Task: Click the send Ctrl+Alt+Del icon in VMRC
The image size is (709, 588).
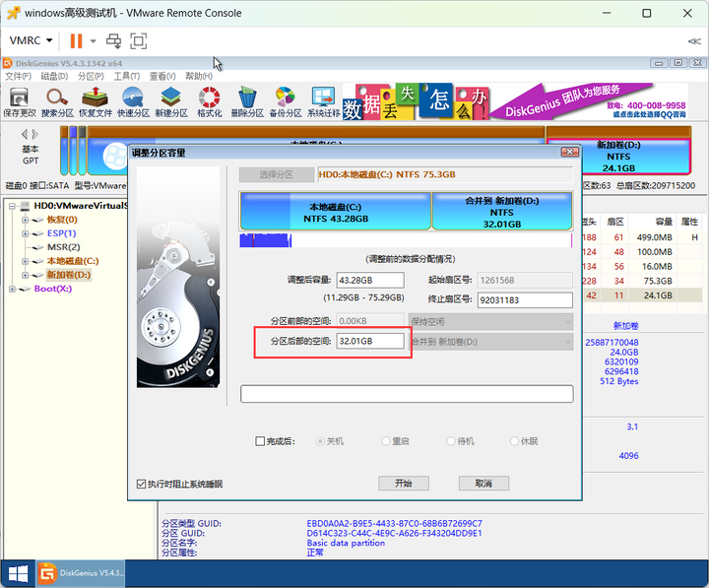Action: click(113, 40)
